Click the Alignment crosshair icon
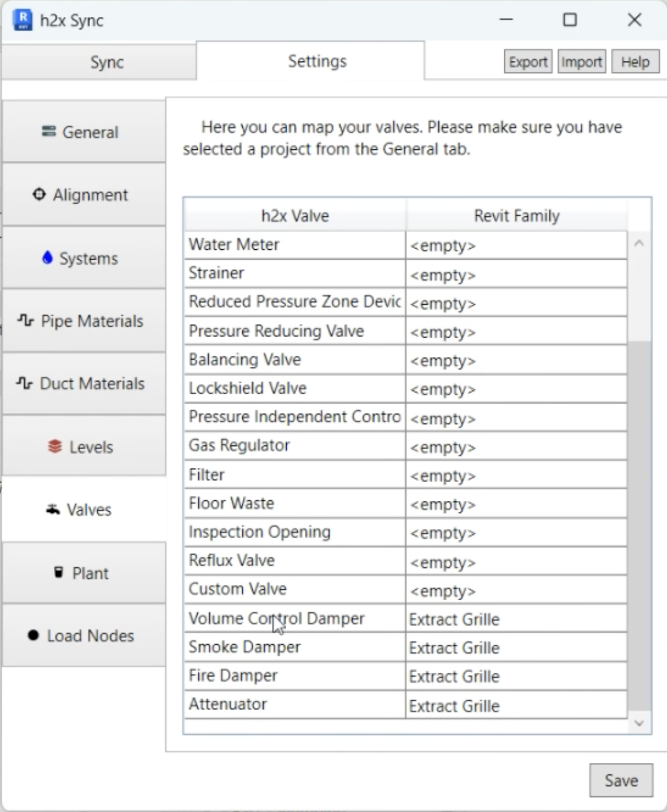The width and height of the screenshot is (667, 812). [39, 194]
